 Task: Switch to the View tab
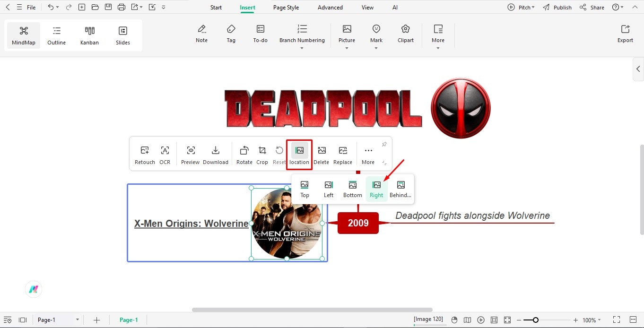coord(367,8)
